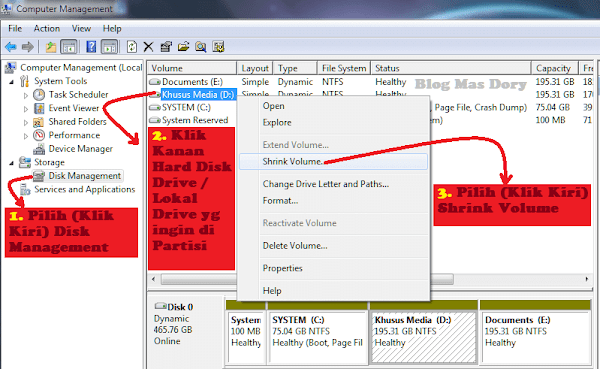Select Help in the context menu
The image size is (600, 369).
[x=333, y=291]
